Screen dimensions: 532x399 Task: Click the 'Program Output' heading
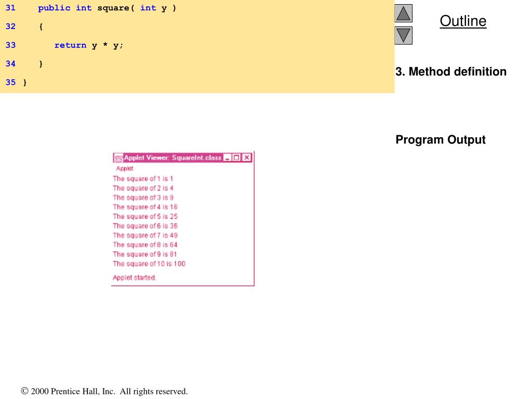point(441,140)
